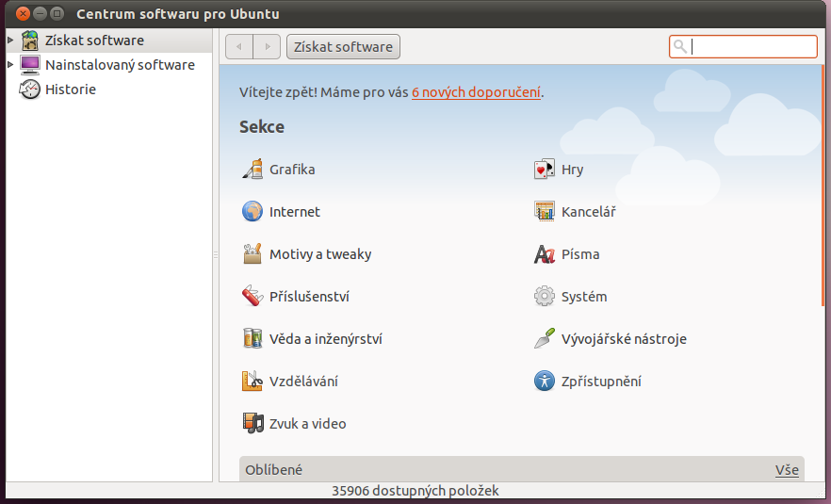Click the Zvuk a video film icon
The width and height of the screenshot is (831, 504).
pyautogui.click(x=253, y=423)
